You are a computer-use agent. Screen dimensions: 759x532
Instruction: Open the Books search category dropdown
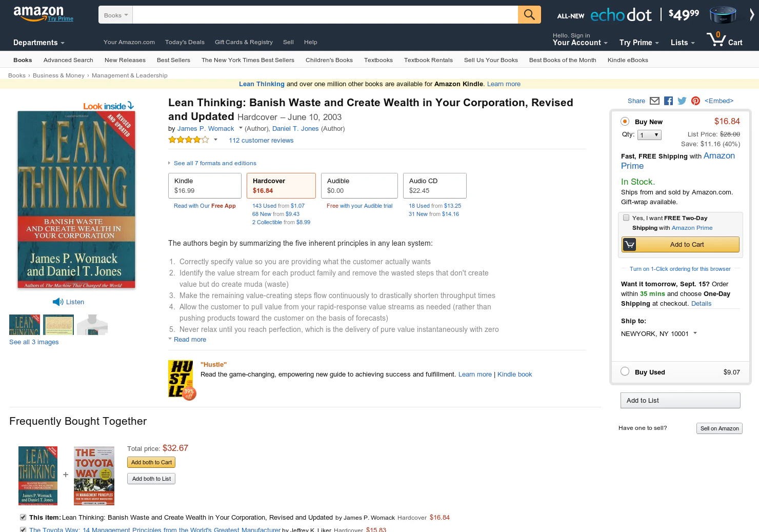[115, 15]
